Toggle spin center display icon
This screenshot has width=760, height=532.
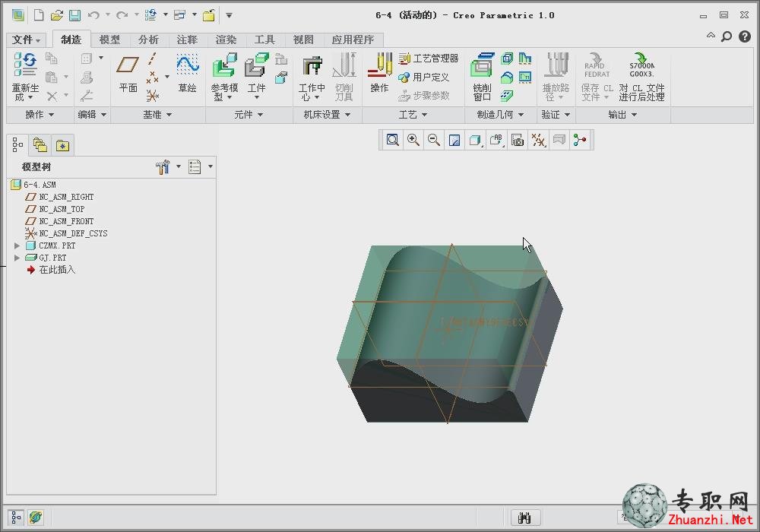[580, 141]
